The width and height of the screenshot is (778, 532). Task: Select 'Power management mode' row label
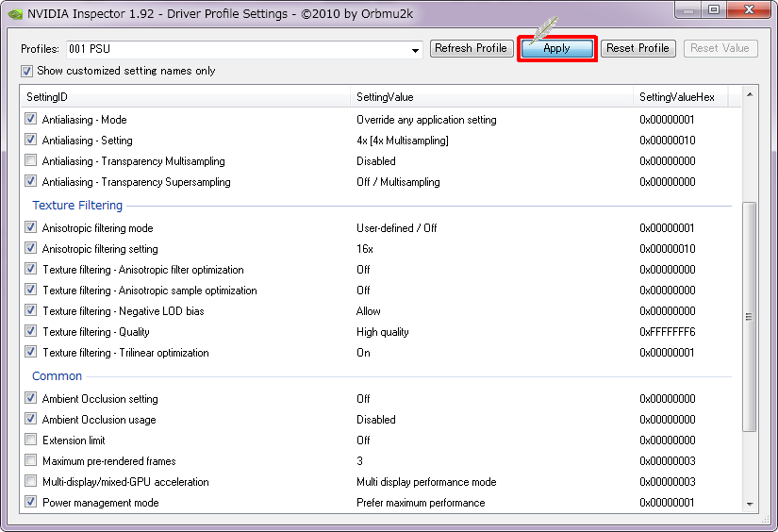click(101, 503)
